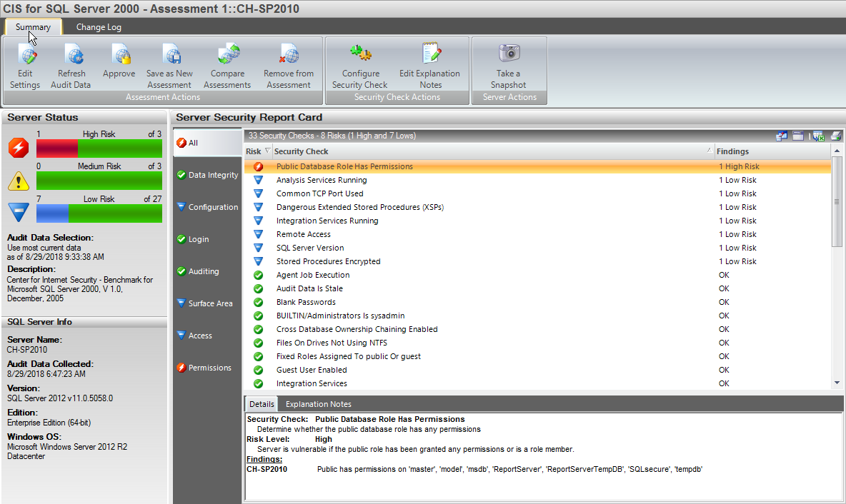Select Cross Database Ownership Chaining Enabled row
The image size is (846, 504).
click(x=537, y=329)
